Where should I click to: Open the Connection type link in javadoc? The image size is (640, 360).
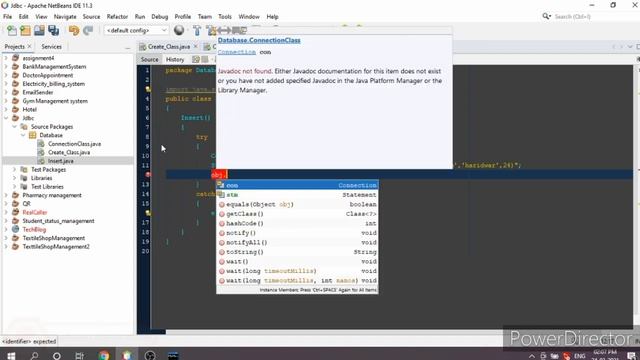[x=236, y=52]
